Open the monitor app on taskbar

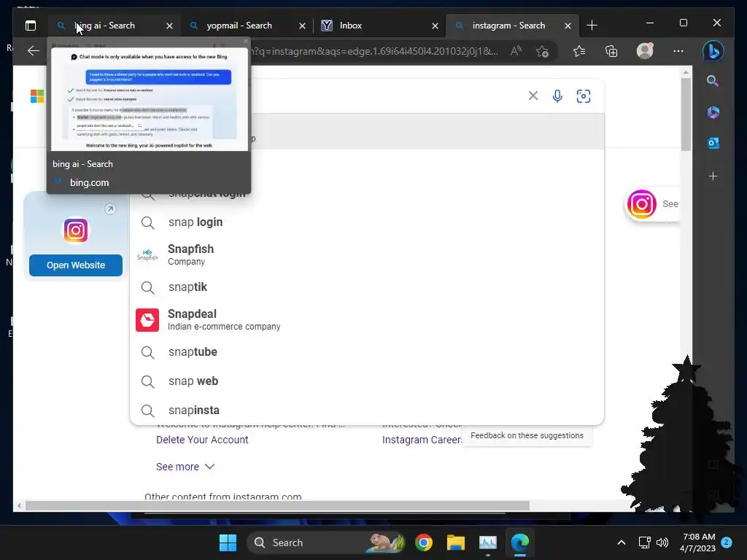click(488, 542)
